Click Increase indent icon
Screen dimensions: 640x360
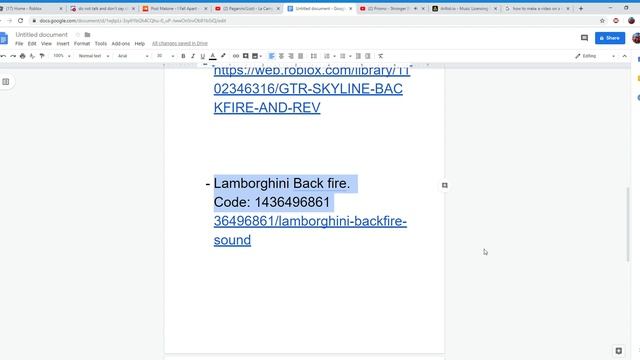(x=368, y=56)
